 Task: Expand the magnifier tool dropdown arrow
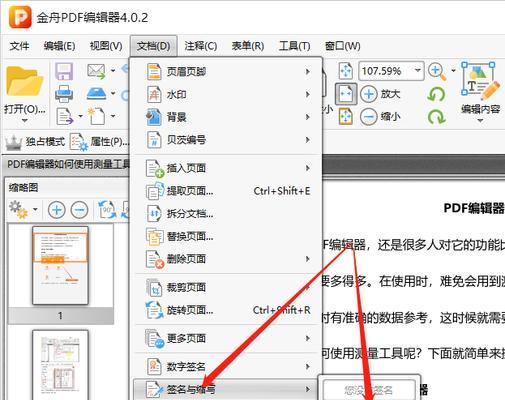coord(453,71)
